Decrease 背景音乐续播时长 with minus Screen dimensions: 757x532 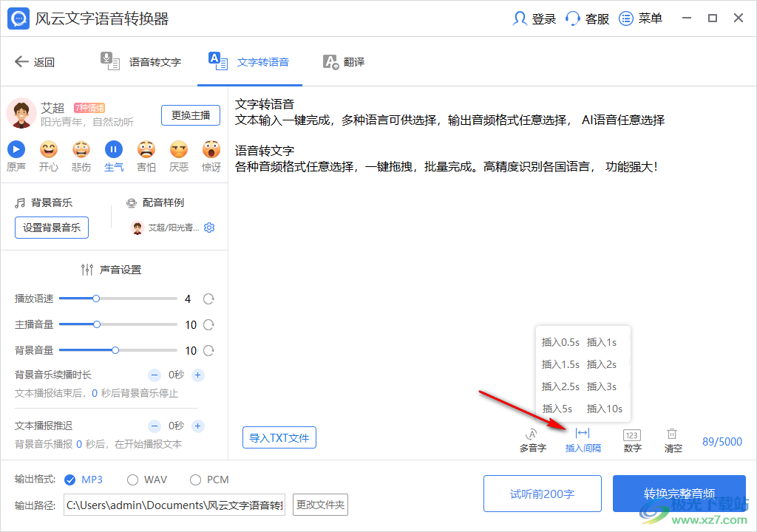[155, 375]
